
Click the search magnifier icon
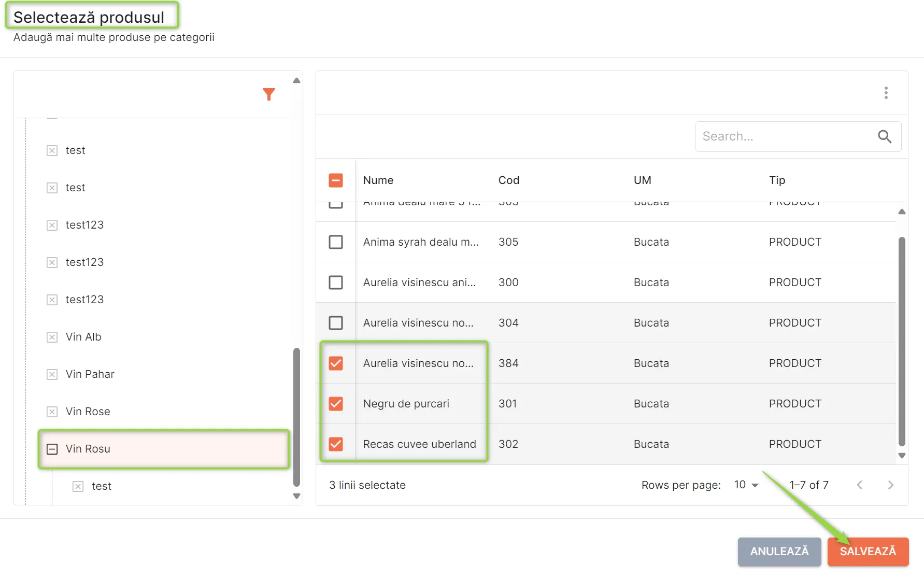tap(885, 136)
